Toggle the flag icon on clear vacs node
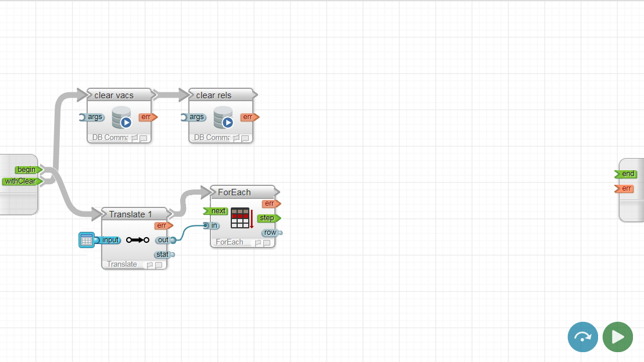The image size is (644, 362). click(x=134, y=138)
